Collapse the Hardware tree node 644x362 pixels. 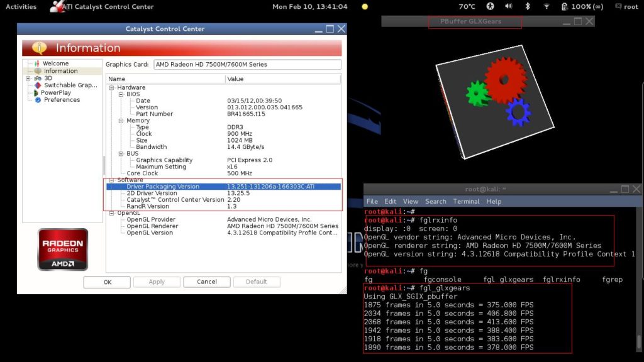[x=111, y=87]
